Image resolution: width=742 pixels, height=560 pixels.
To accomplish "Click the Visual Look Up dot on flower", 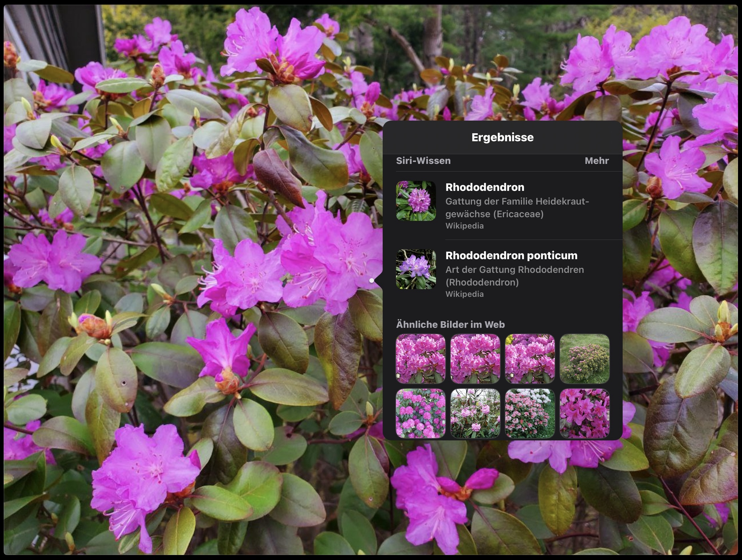I will [372, 280].
